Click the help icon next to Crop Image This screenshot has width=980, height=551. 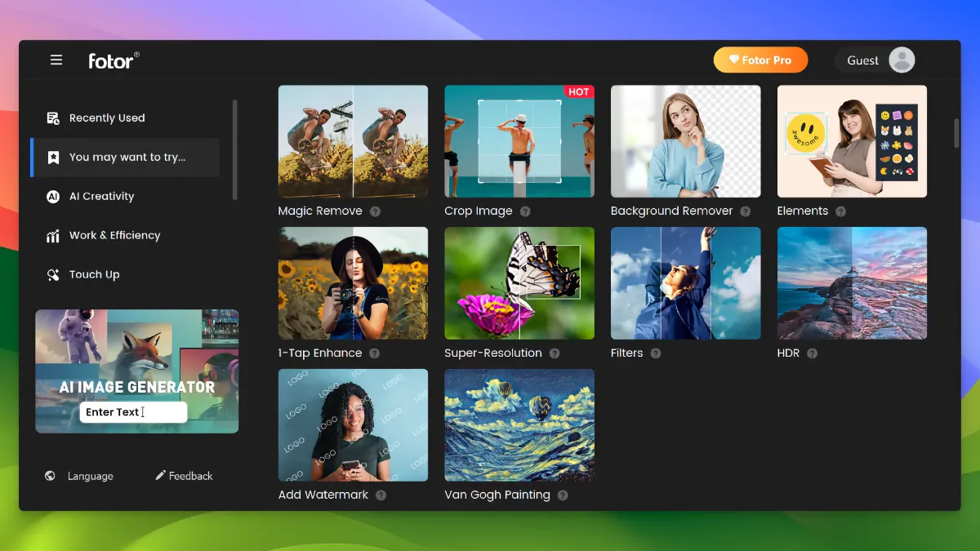[x=525, y=211]
